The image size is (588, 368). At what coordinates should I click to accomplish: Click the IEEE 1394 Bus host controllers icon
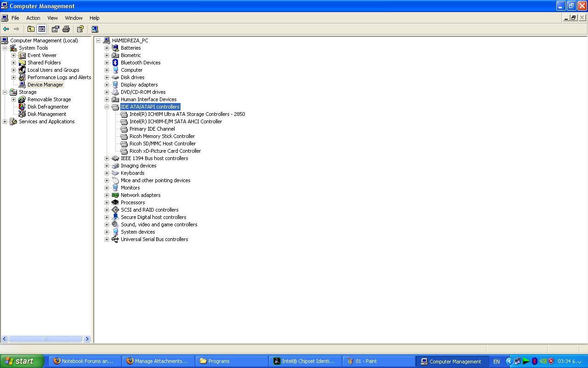click(115, 158)
